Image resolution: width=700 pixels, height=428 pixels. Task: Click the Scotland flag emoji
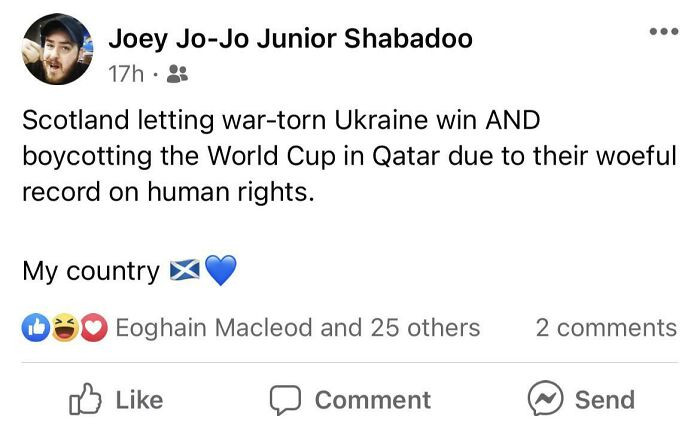[184, 271]
